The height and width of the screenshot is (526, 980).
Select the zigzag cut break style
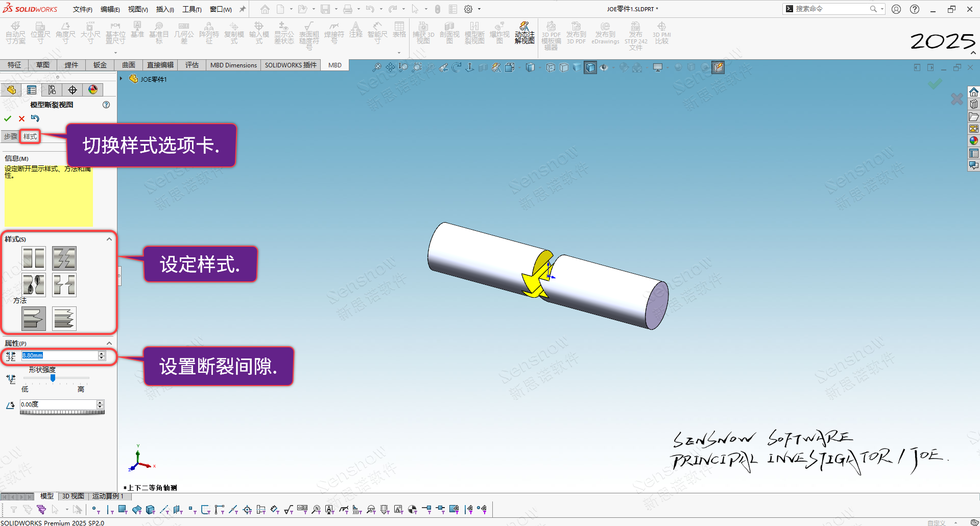pyautogui.click(x=64, y=258)
